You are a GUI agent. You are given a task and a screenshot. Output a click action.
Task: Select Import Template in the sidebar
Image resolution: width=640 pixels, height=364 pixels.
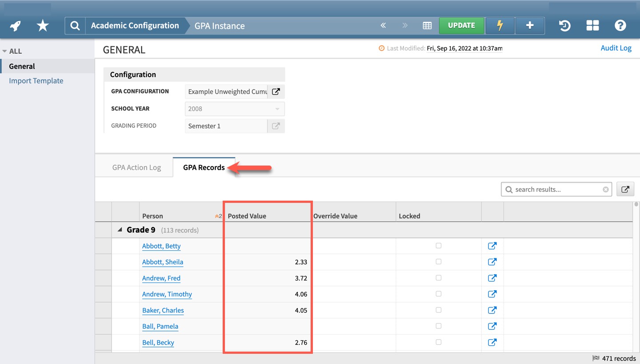[36, 81]
